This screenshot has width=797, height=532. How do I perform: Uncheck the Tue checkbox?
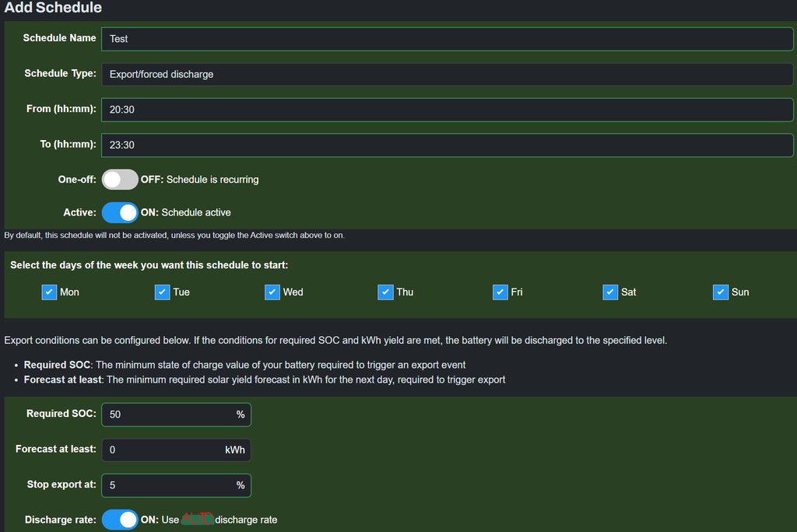[162, 292]
